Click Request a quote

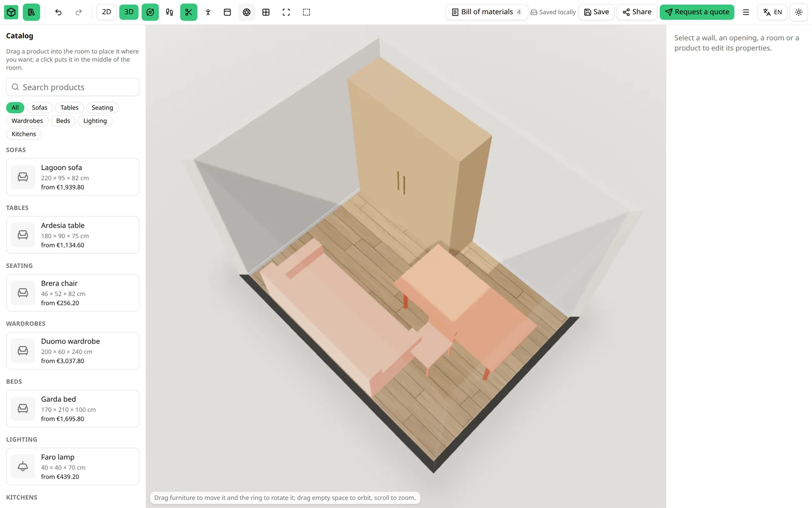pyautogui.click(x=697, y=12)
